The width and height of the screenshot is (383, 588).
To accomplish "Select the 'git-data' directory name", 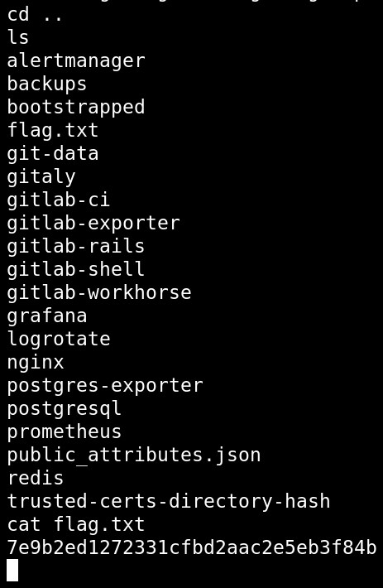I will click(x=53, y=154).
